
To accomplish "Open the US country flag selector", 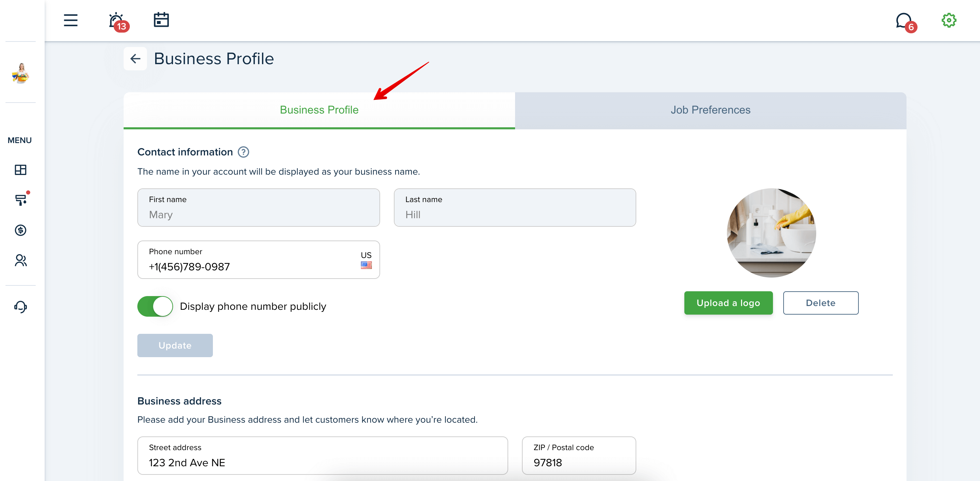I will click(366, 260).
